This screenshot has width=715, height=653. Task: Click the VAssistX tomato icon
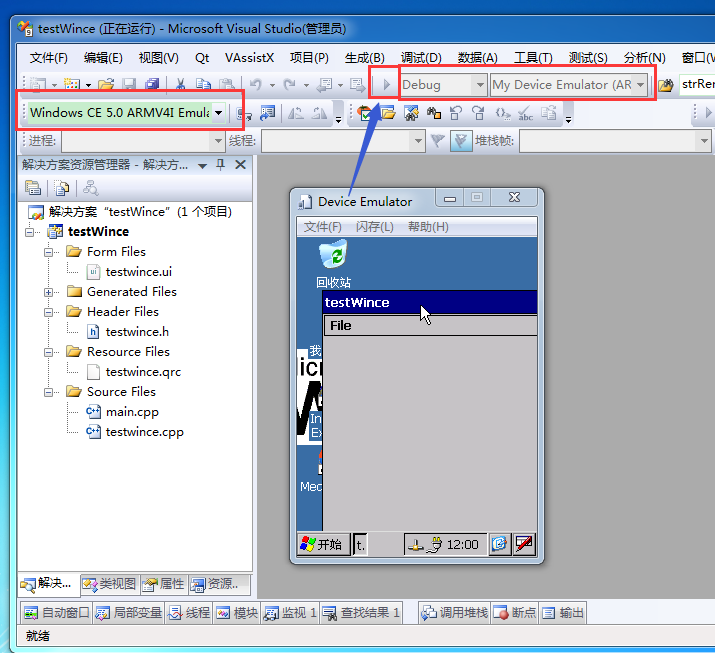[365, 113]
